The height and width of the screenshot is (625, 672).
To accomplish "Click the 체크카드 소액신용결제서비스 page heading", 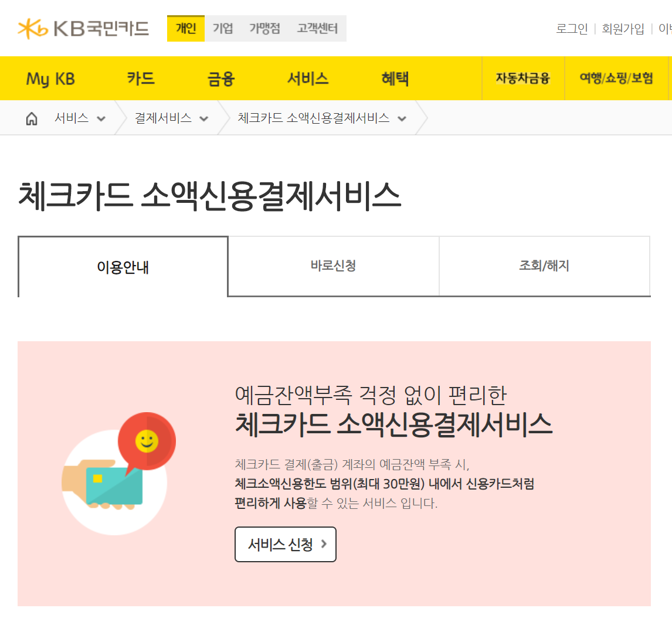I will pyautogui.click(x=209, y=196).
